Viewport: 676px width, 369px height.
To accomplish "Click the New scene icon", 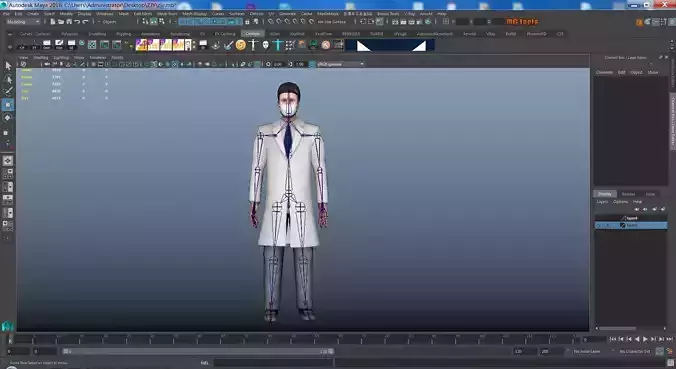I will pyautogui.click(x=53, y=22).
